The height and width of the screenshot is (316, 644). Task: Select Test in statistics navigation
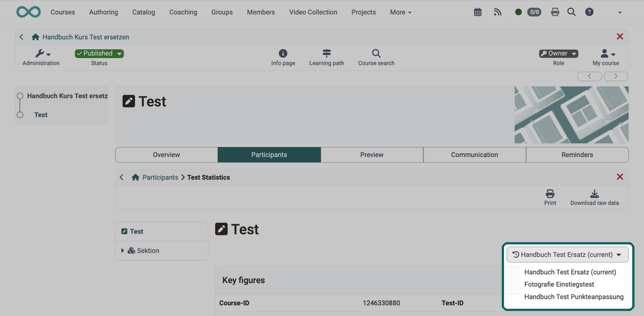[x=136, y=232]
